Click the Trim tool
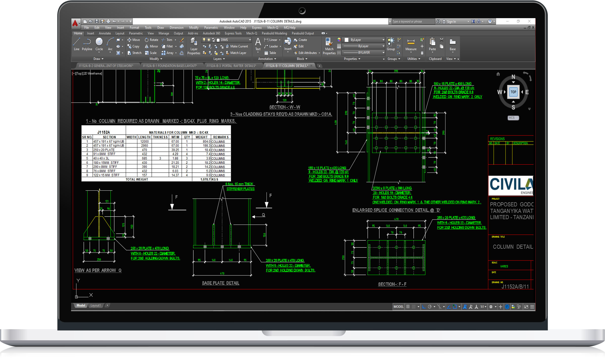The height and width of the screenshot is (364, 605). (x=167, y=40)
